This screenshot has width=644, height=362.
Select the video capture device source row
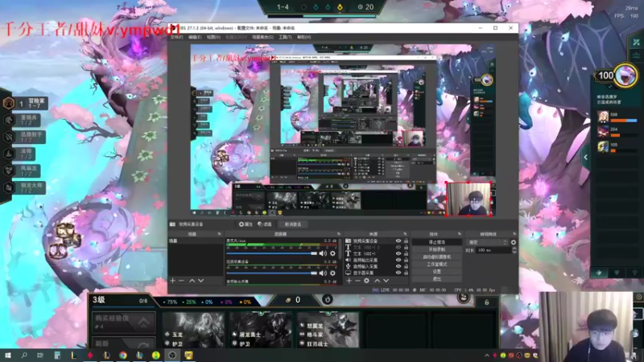[377, 241]
